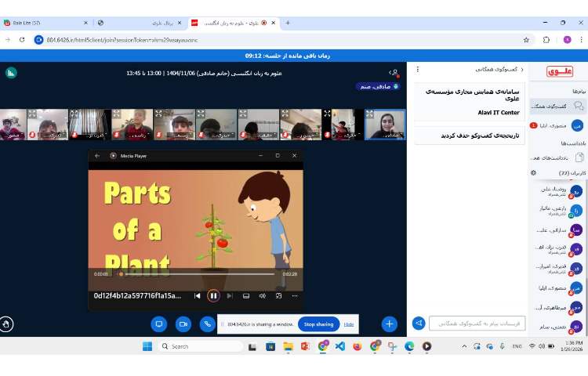This screenshot has width=588, height=376.
Task: Open File Explorer from taskbar
Action: tap(288, 346)
